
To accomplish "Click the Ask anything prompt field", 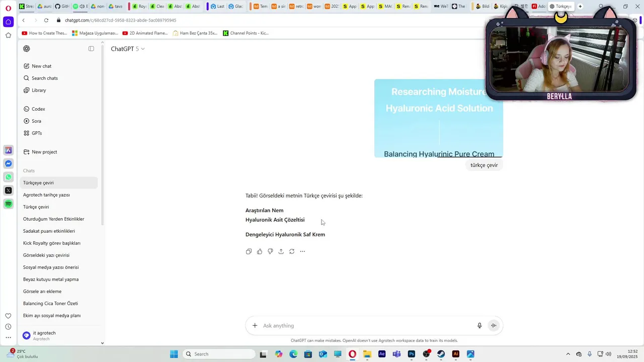I will 367,326.
